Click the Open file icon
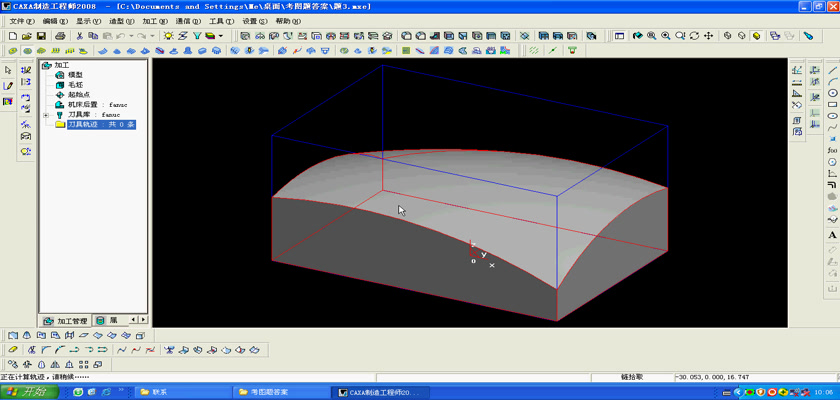 coord(27,36)
